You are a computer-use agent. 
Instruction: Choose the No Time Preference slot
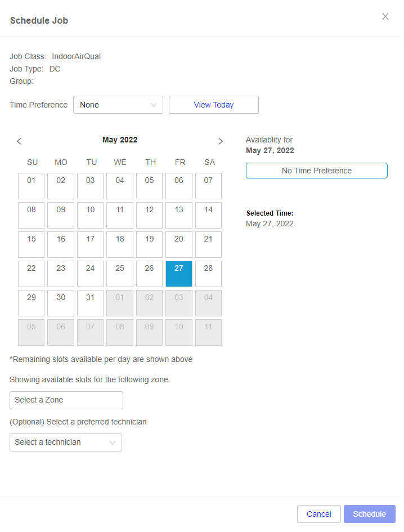tap(316, 171)
